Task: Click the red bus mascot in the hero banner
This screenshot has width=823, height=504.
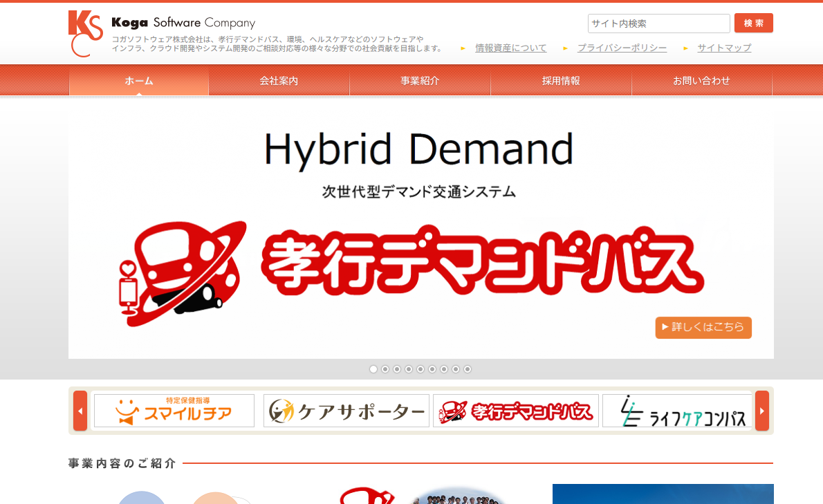Action: 183,273
